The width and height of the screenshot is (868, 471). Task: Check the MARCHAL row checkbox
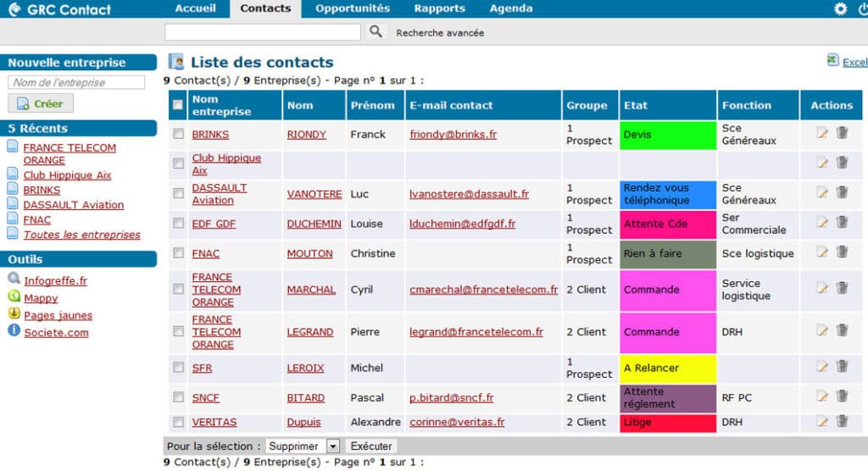[x=178, y=289]
